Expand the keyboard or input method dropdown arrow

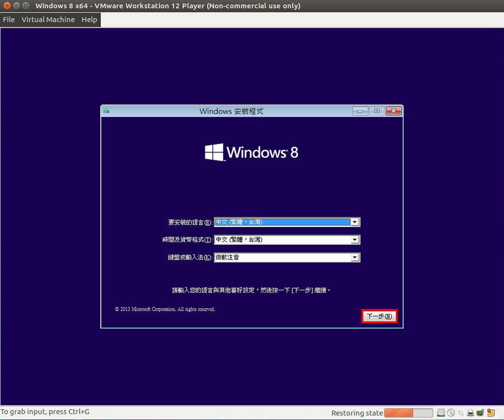[355, 257]
